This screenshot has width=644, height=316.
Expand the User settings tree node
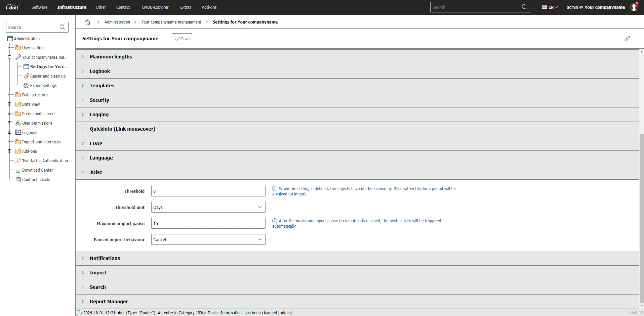(10, 48)
